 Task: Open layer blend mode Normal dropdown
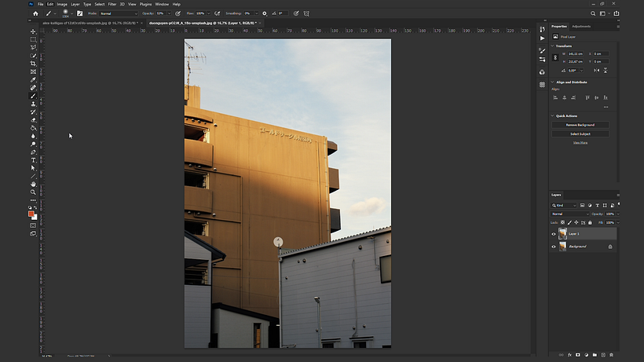point(570,214)
